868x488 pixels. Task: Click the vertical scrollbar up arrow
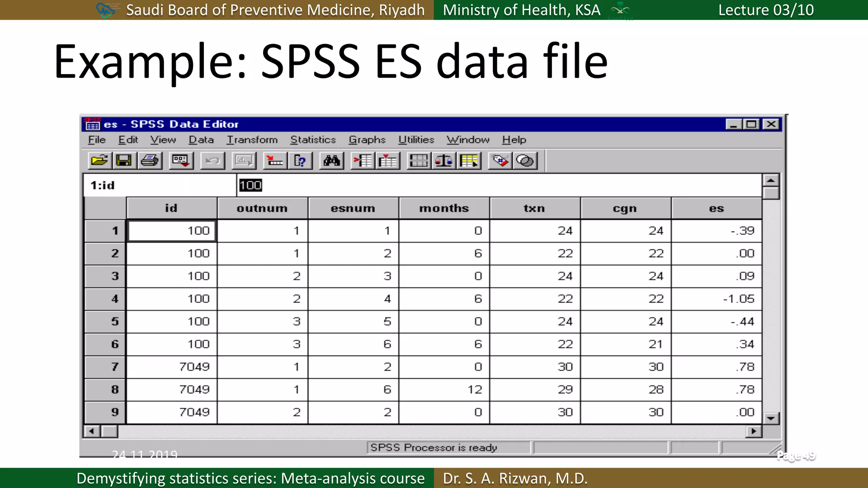[771, 180]
